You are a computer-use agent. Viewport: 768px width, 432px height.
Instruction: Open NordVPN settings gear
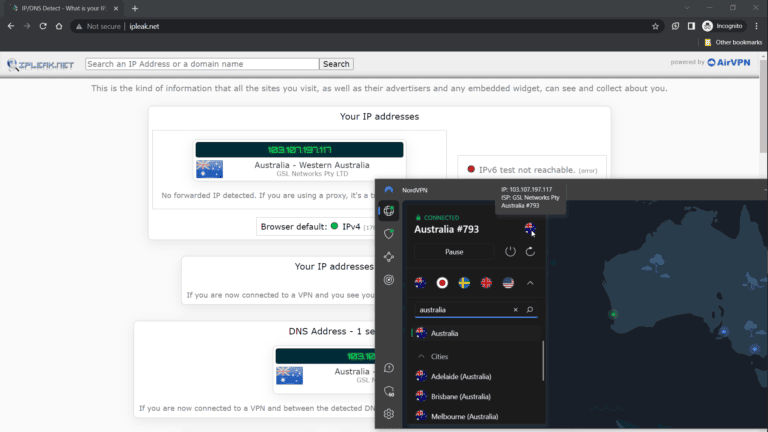[389, 414]
